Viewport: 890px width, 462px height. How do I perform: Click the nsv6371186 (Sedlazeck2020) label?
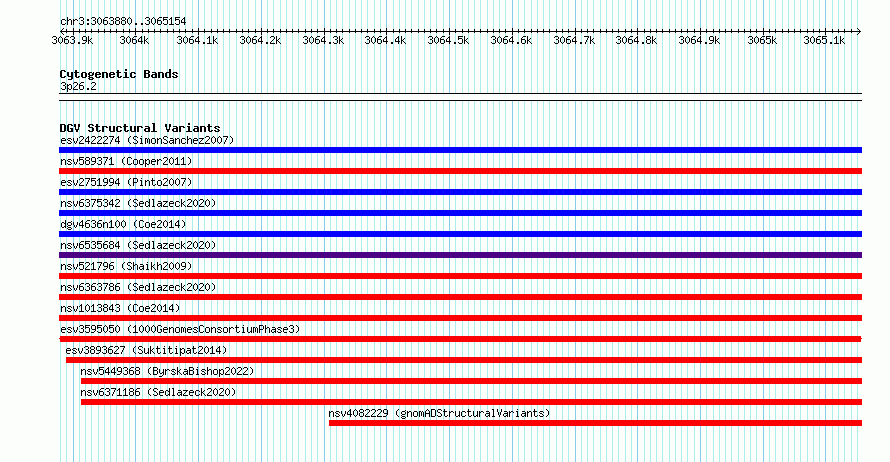[158, 392]
